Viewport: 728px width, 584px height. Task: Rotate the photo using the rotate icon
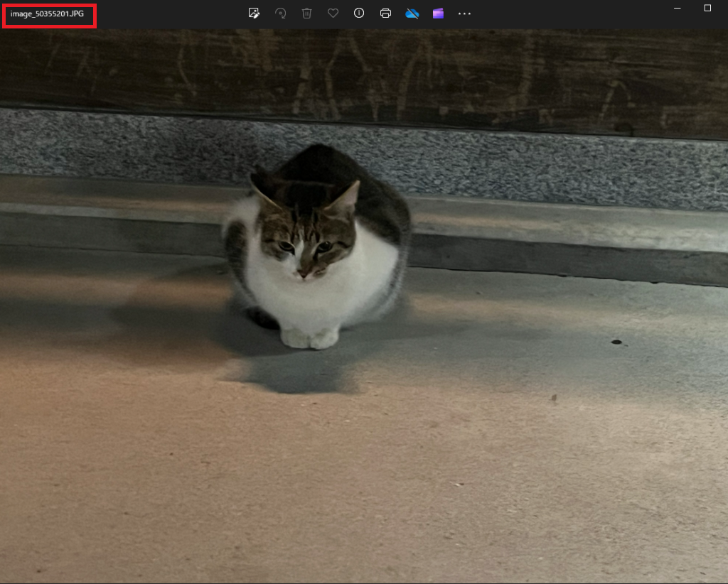click(280, 13)
